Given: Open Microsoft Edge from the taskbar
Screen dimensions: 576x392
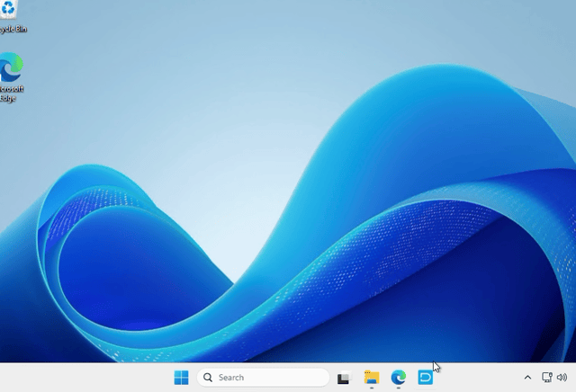Looking at the screenshot, I should tap(399, 378).
